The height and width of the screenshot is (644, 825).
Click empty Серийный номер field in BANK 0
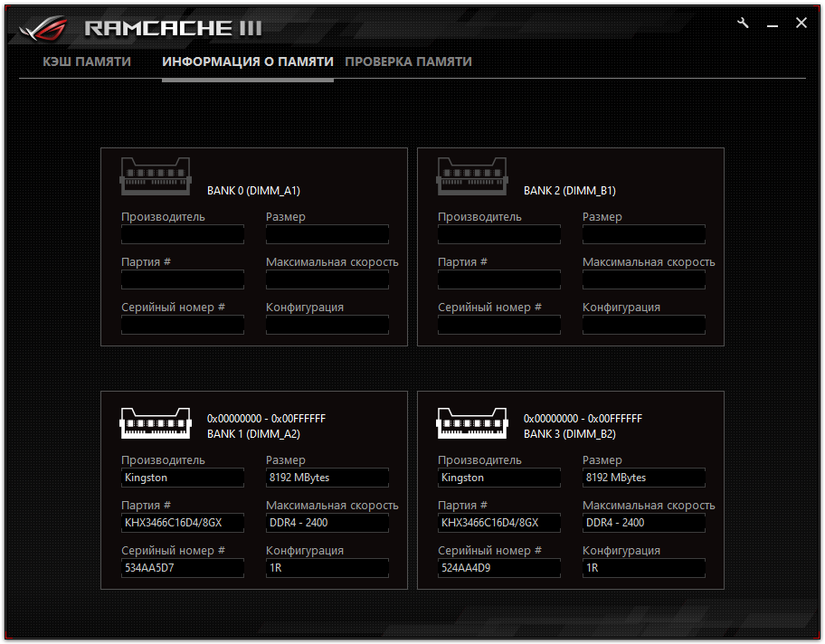pos(183,325)
